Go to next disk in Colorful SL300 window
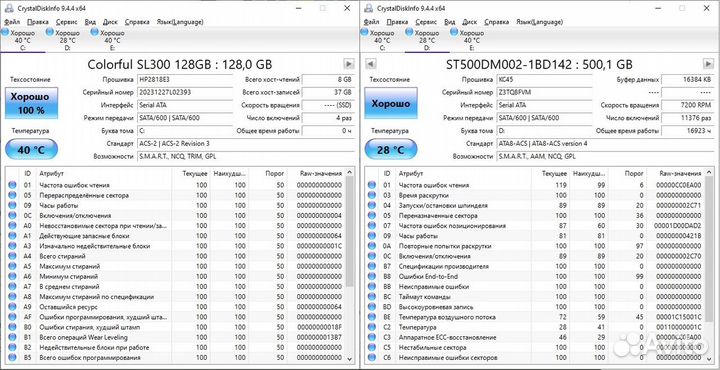Screen dimensions: 720x370 pos(349,64)
